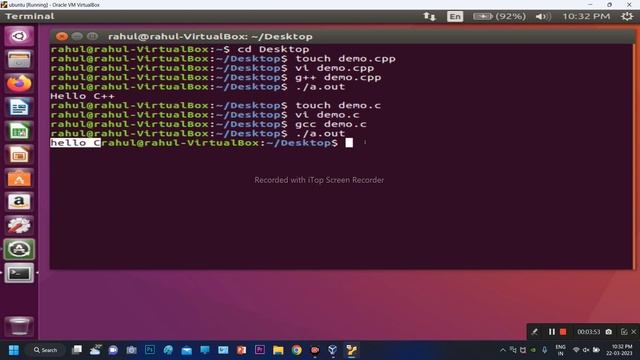Launch Firefox from the Ubuntu launcher
This screenshot has width=640, height=360.
tap(19, 83)
